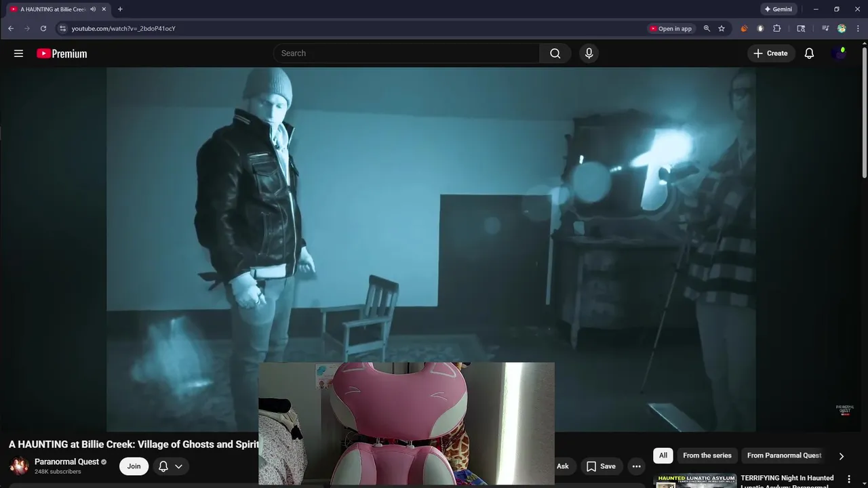Bookmark this page with star
Image resolution: width=868 pixels, height=488 pixels.
point(722,28)
